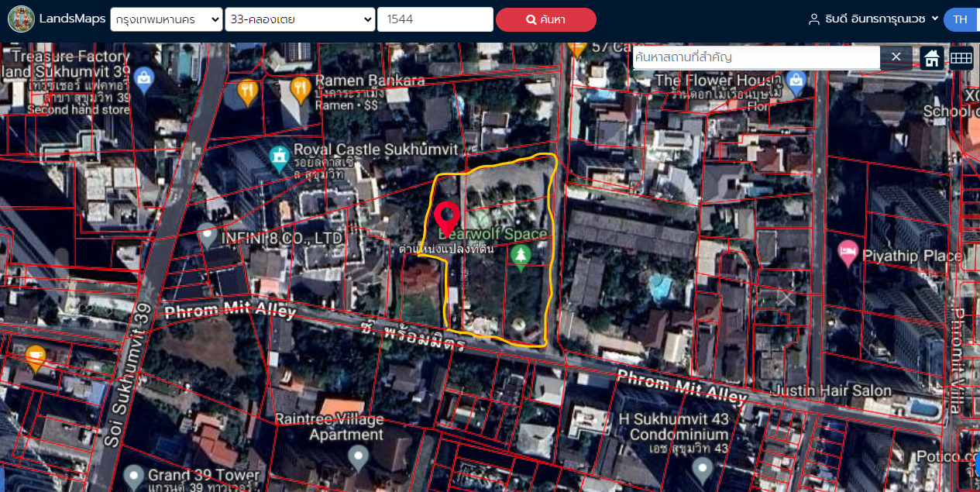Click the Royal Castle Sukhumvit label text
This screenshot has height=492, width=980.
point(376,150)
